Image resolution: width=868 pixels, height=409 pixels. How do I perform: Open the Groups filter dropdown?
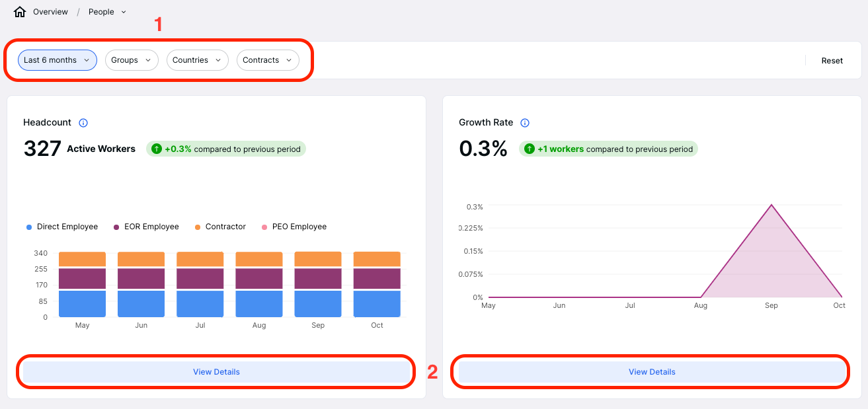[x=131, y=59]
